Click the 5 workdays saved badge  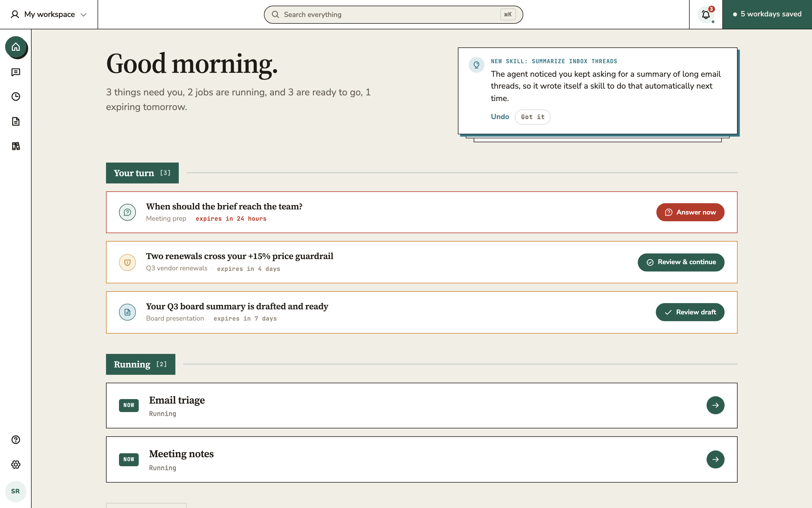coord(767,14)
